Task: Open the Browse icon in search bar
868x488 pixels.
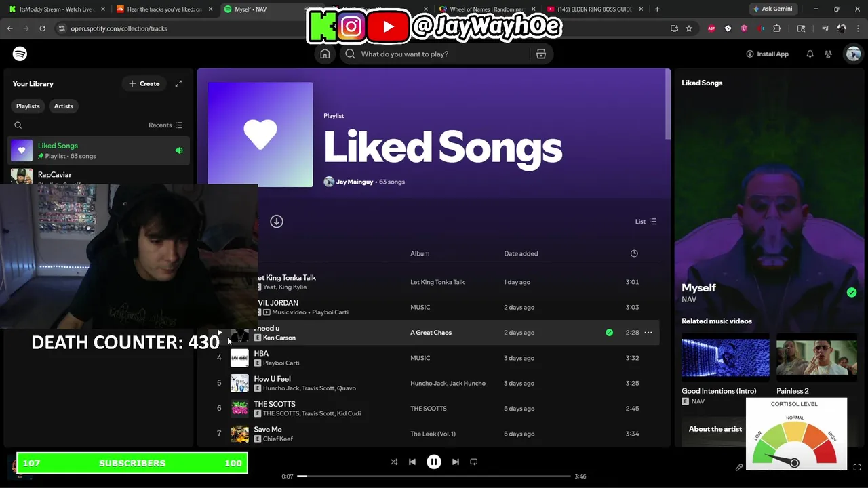Action: 541,54
